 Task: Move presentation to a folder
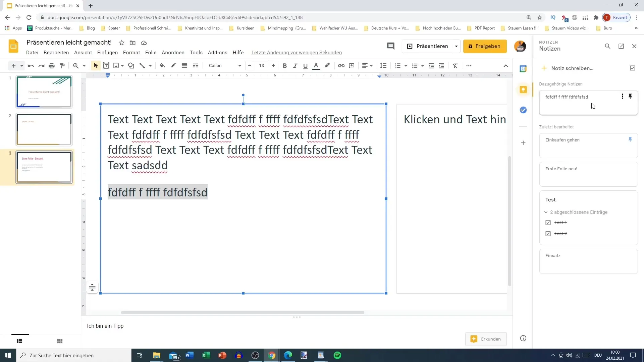(x=133, y=43)
